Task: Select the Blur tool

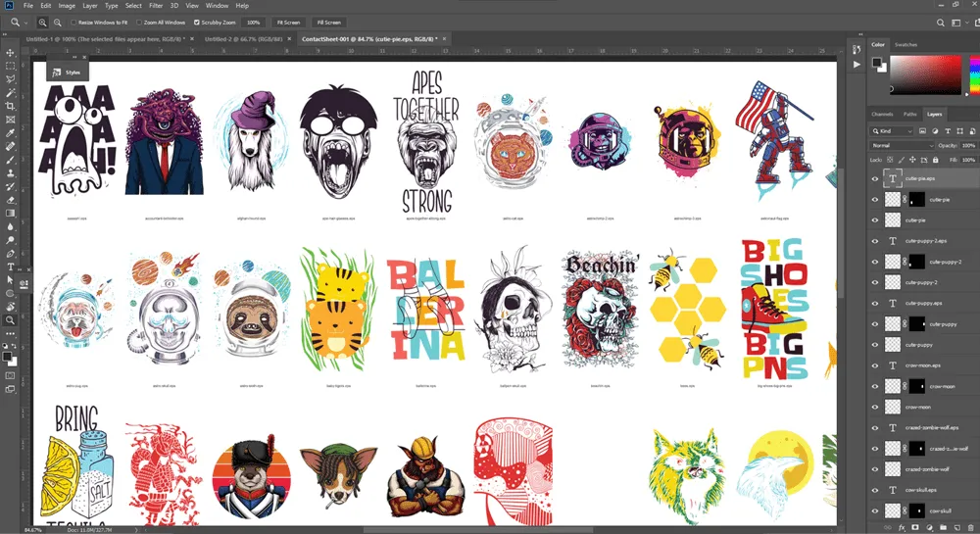Action: (x=10, y=226)
